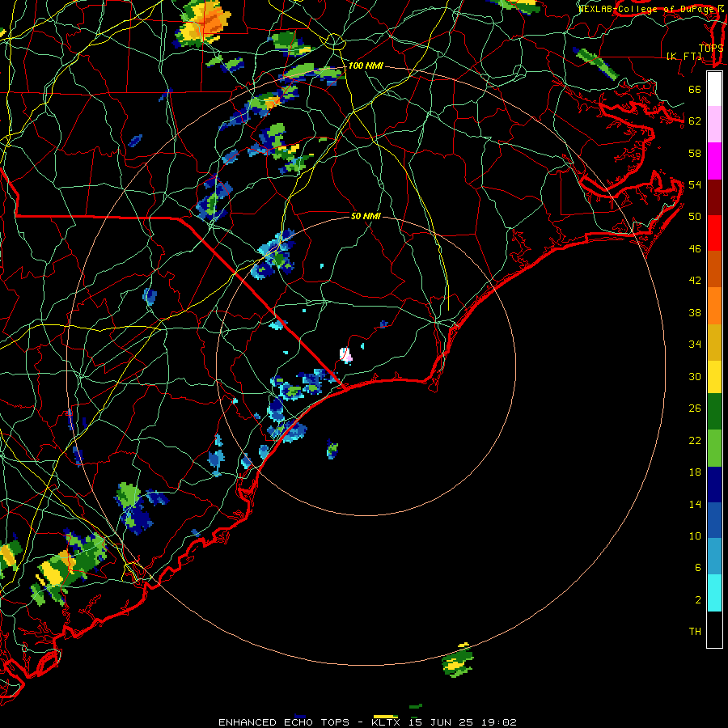Click the "34" legend value
The width and height of the screenshot is (728, 728).
tap(695, 345)
